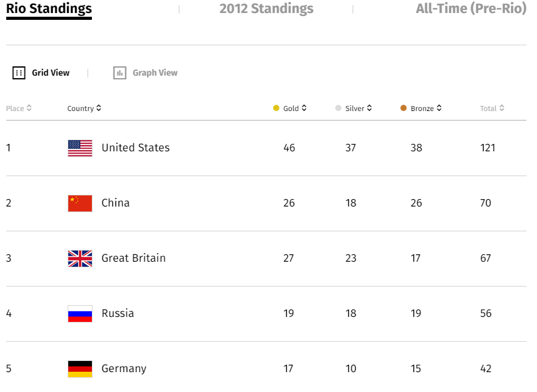Viewport: 537px width, 392px height.
Task: Click the United States flag icon
Action: [80, 148]
